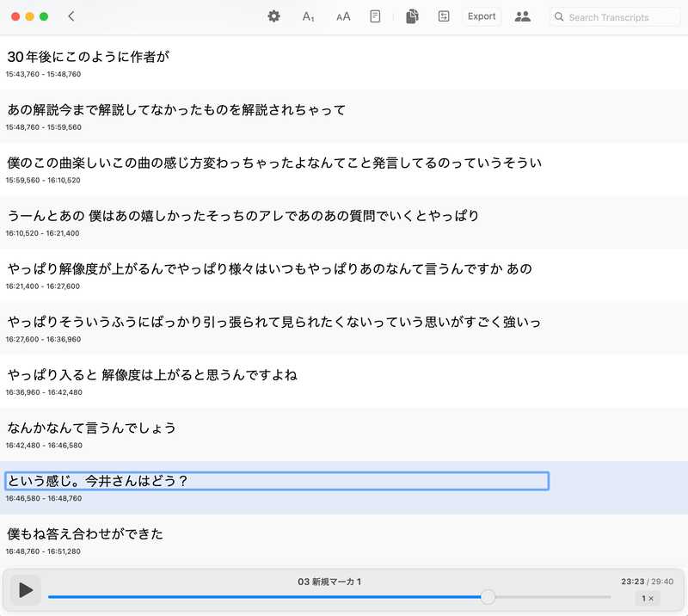Screen dimensions: 688x616
Task: Click the timestamp 15:43,760 under the first segment
Action: (32, 75)
